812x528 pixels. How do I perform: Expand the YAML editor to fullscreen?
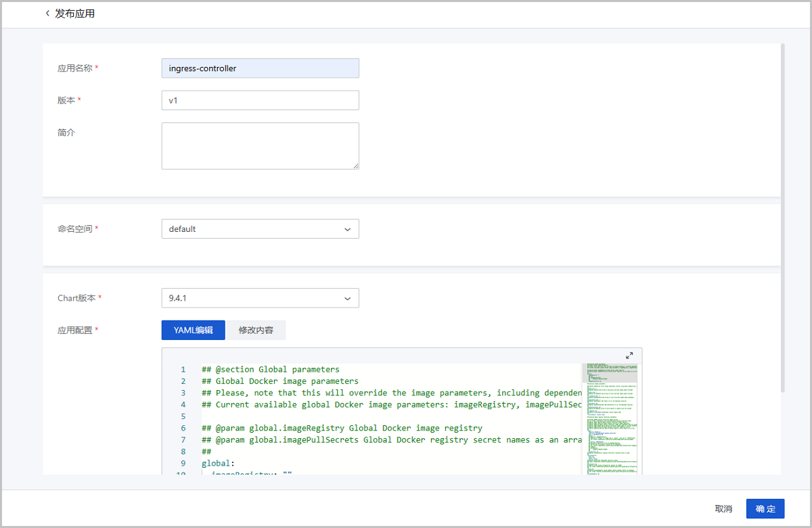coord(629,356)
